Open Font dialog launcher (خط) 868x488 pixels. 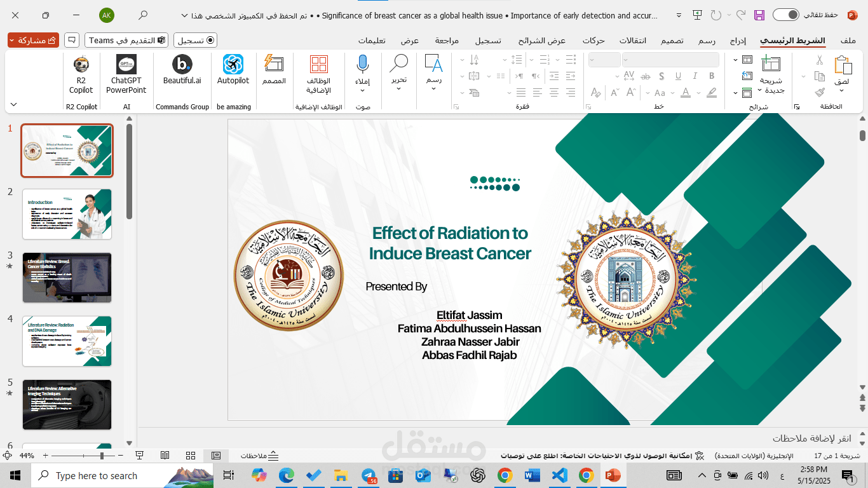pyautogui.click(x=588, y=107)
